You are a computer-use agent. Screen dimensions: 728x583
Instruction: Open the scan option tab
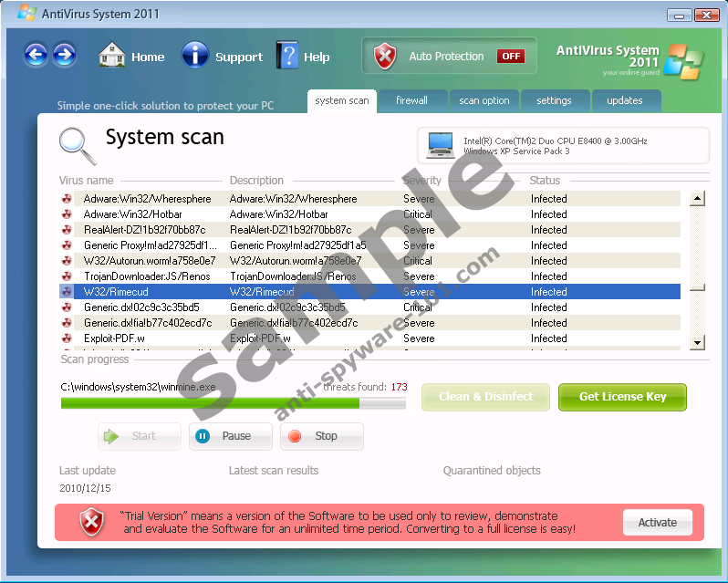pyautogui.click(x=484, y=100)
